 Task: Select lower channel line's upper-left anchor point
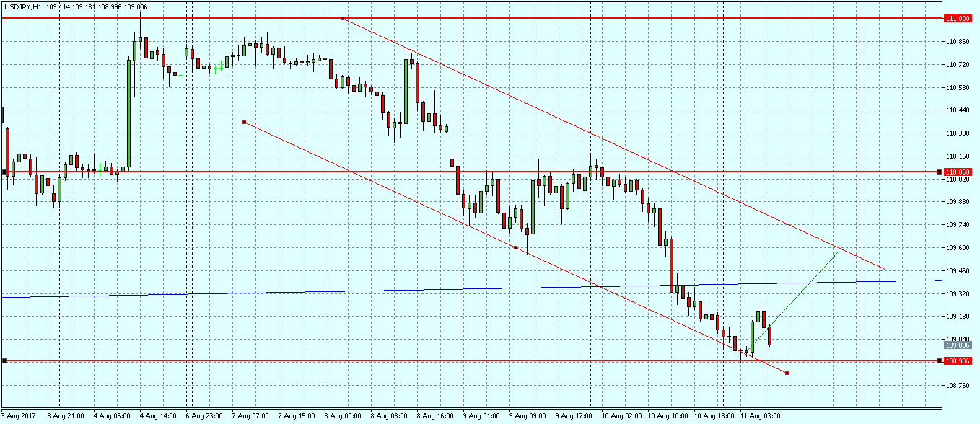point(245,123)
